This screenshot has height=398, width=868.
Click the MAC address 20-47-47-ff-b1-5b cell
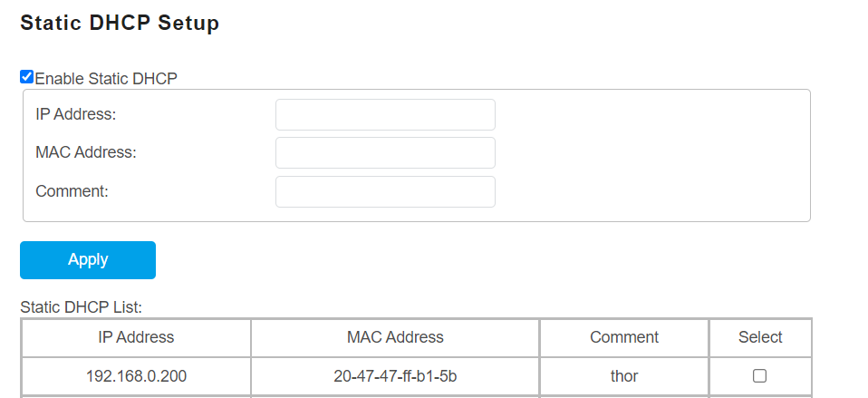pyautogui.click(x=395, y=375)
